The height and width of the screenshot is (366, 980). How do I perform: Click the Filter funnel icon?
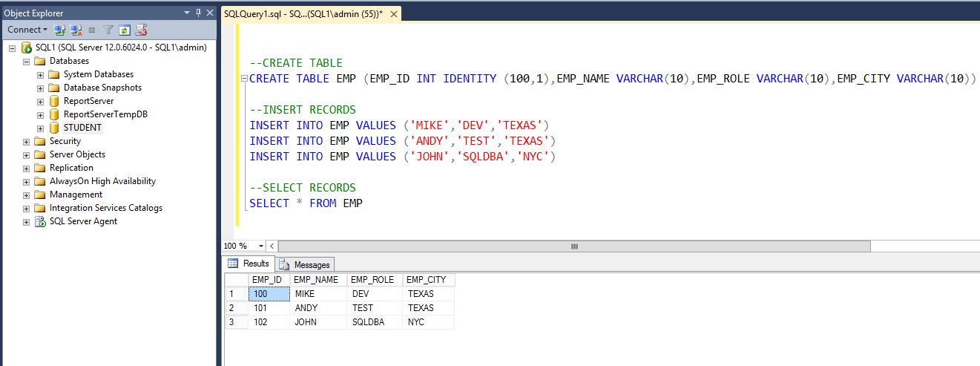pos(108,30)
